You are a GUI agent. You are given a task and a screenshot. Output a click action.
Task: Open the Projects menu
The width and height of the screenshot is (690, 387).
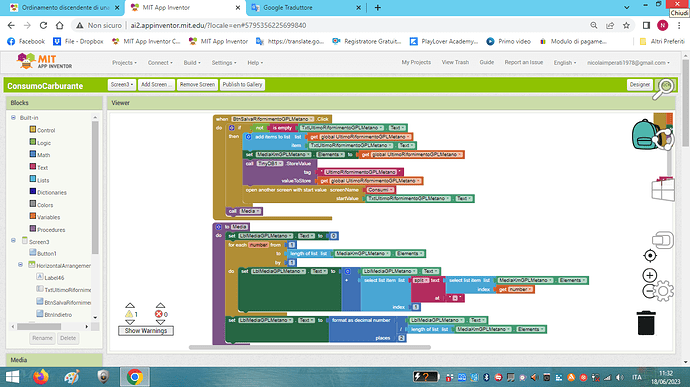click(124, 63)
